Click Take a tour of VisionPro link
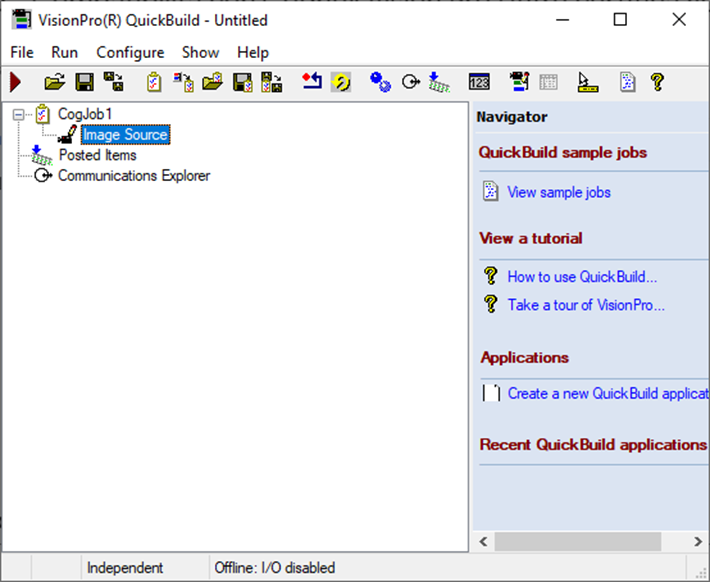The image size is (710, 582). [586, 305]
